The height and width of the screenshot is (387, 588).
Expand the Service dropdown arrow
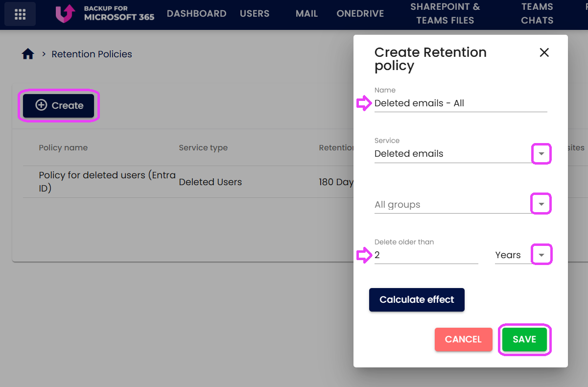pyautogui.click(x=541, y=154)
